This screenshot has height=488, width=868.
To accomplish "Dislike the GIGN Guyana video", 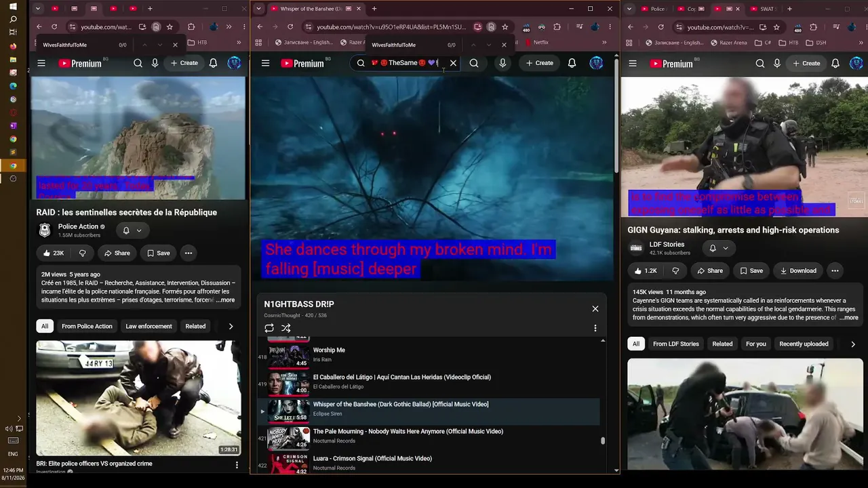I will tap(675, 270).
